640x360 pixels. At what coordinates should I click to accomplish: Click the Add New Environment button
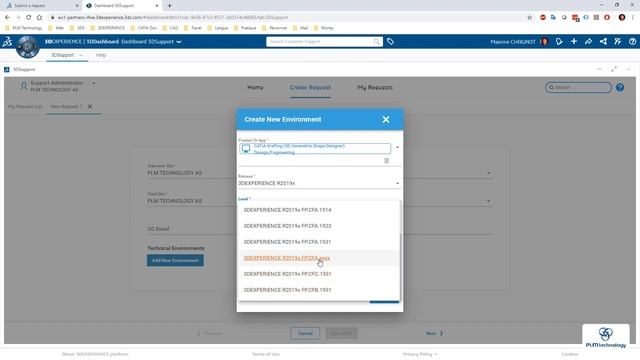pos(175,260)
